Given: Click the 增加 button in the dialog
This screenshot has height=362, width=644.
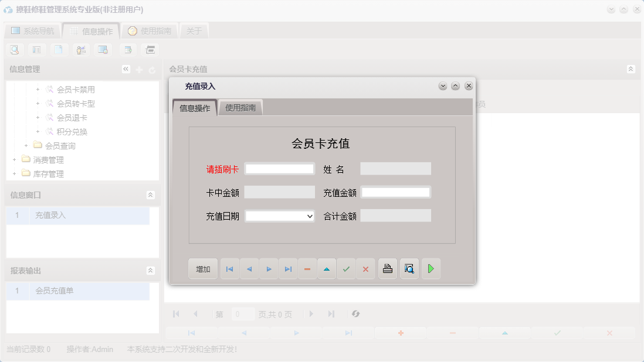Looking at the screenshot, I should (x=202, y=269).
